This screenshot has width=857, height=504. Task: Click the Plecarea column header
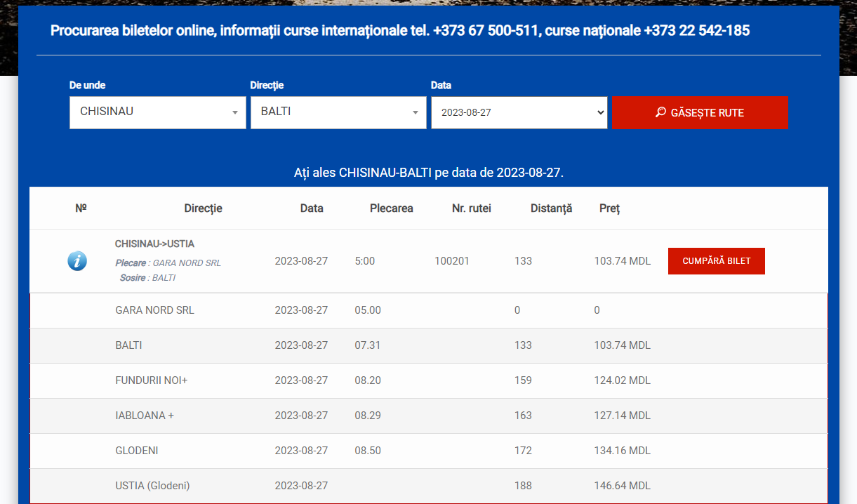392,208
